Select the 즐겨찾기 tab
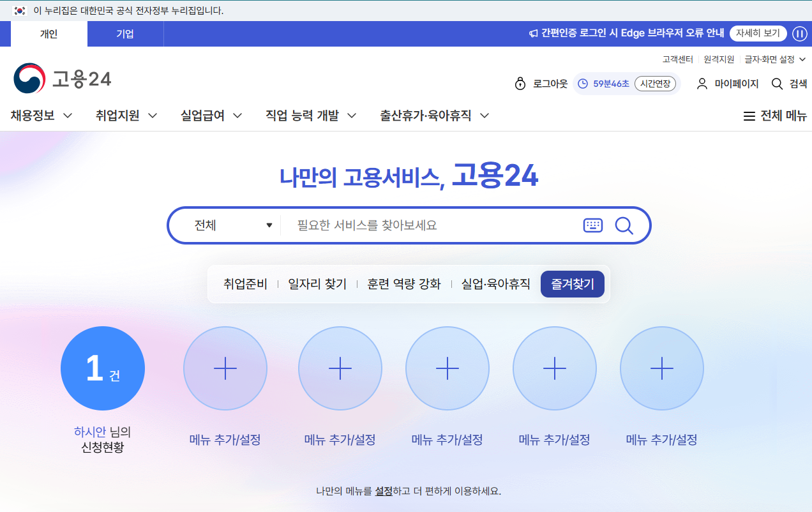Image resolution: width=812 pixels, height=512 pixels. [x=573, y=284]
